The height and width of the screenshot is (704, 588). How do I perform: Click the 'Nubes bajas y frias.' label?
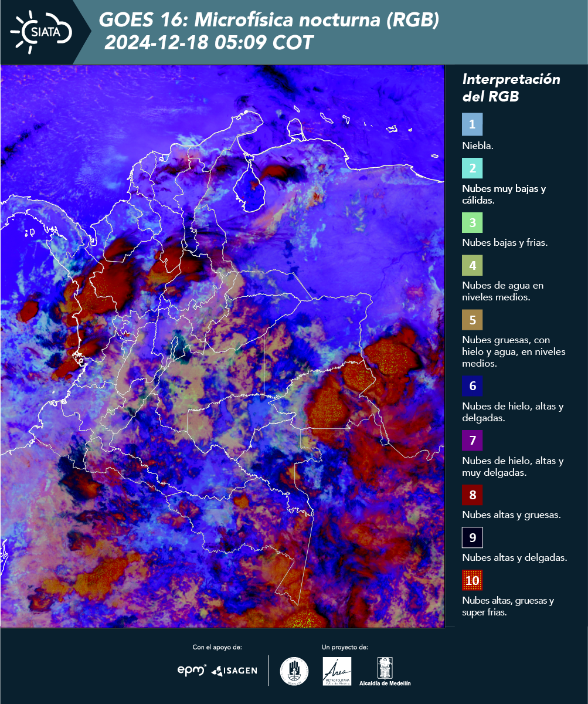coord(505,243)
